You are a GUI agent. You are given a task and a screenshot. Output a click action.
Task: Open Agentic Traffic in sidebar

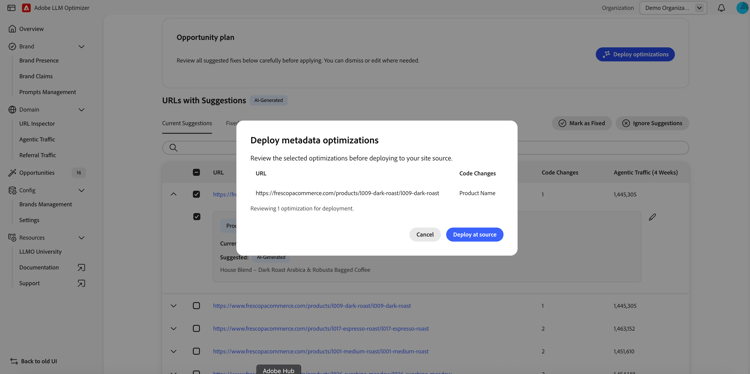click(37, 140)
